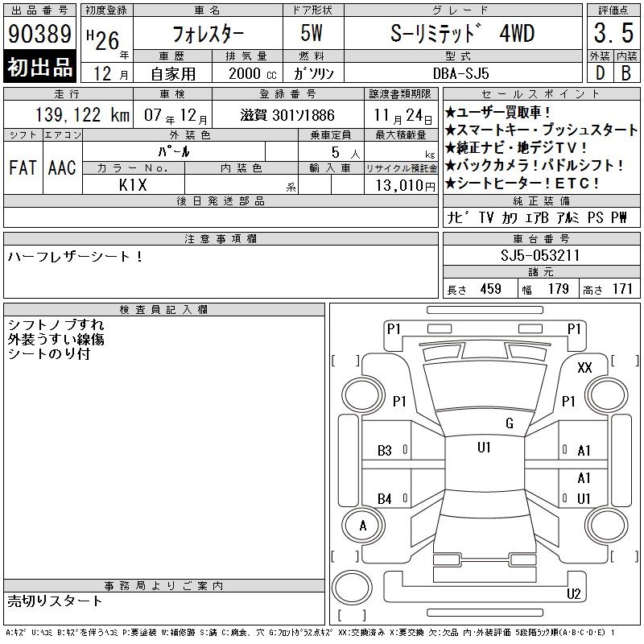Select the model code DBA-SJ5
The image size is (644, 644).
point(460,74)
